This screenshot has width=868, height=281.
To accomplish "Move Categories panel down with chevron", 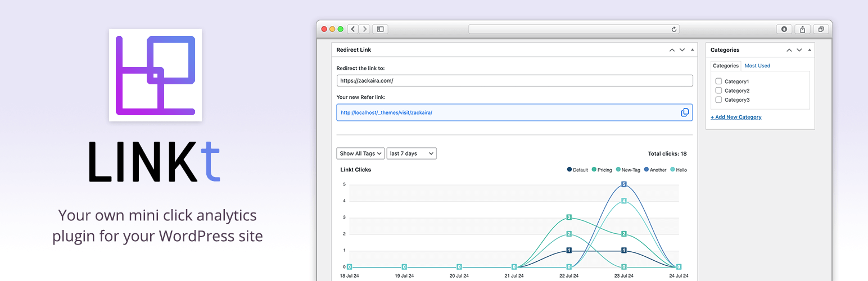I will tap(799, 50).
